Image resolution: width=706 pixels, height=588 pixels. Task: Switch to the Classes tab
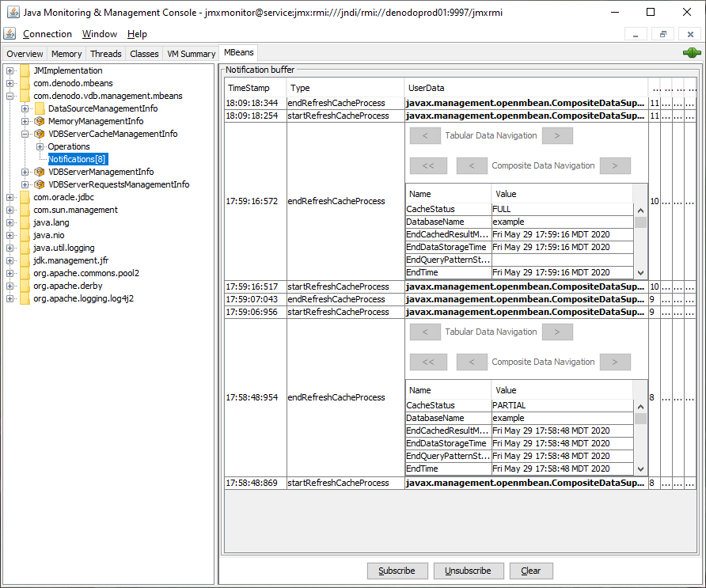[144, 54]
